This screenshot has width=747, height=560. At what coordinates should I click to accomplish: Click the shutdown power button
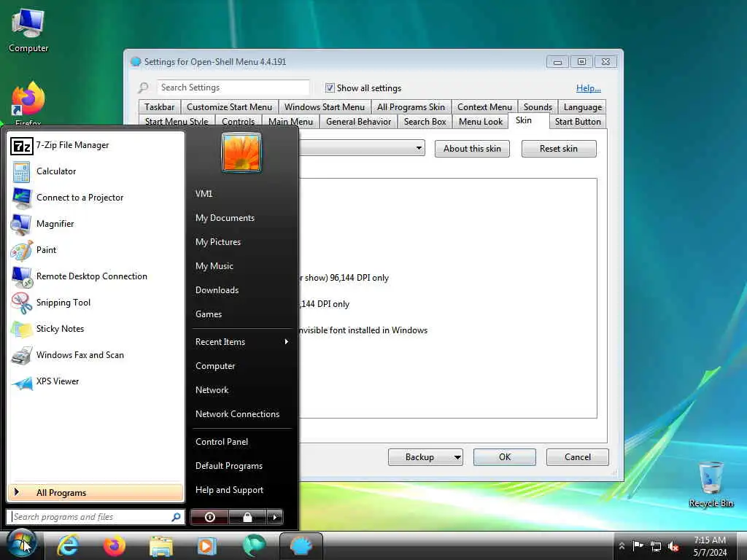coord(209,517)
